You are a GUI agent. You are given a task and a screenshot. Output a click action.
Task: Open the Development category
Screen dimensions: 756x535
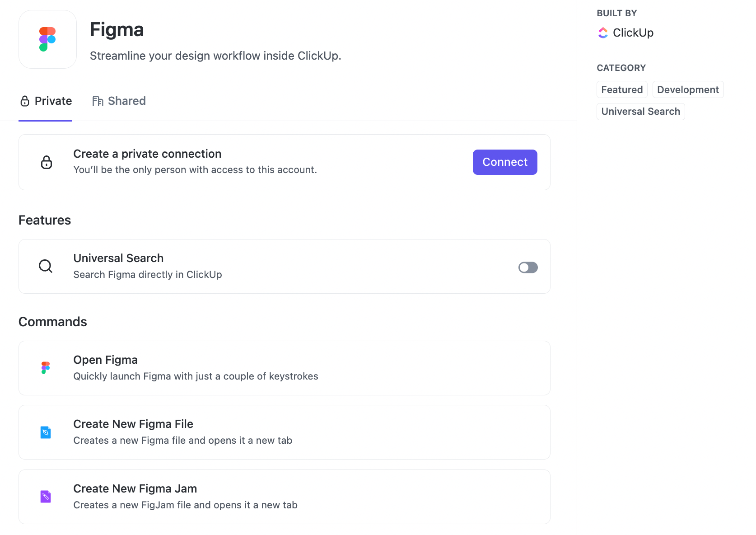coord(687,89)
